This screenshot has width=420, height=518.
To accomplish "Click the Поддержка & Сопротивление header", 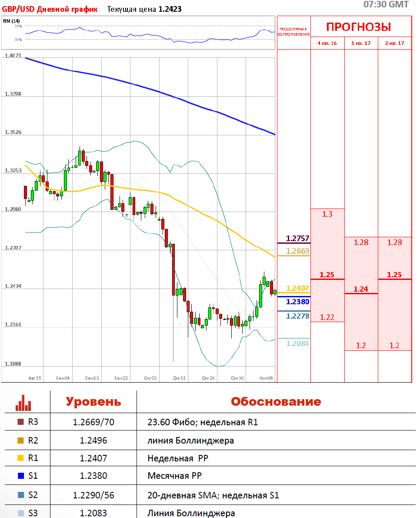I will 293,32.
